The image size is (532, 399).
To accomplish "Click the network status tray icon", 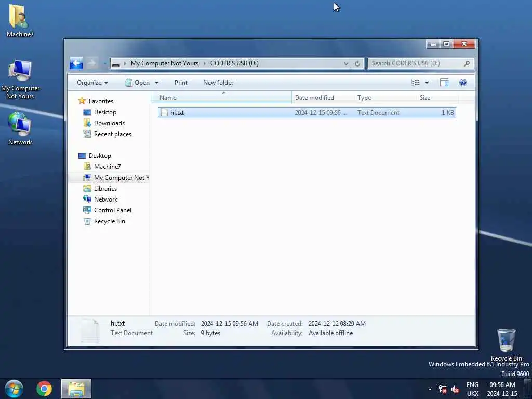I will 443,389.
